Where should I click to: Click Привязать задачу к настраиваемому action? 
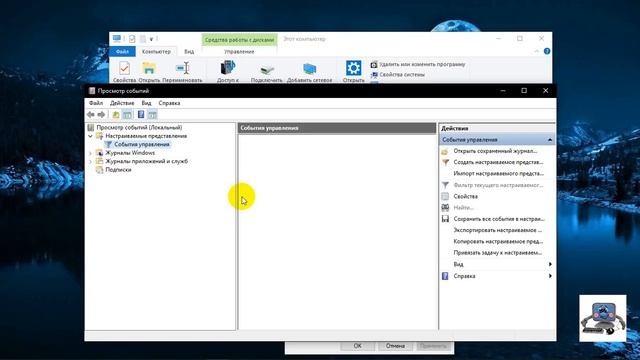click(x=498, y=253)
